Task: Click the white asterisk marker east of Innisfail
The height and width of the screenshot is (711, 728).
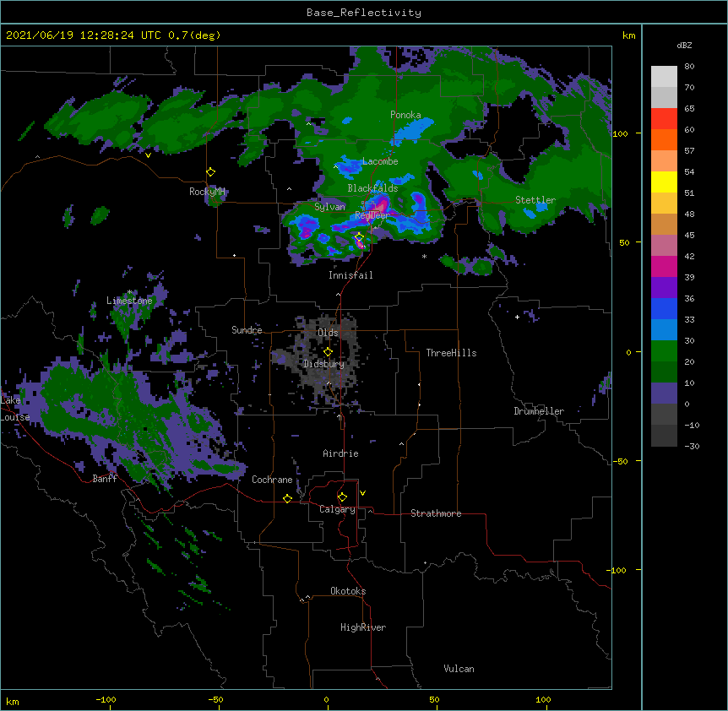Action: [424, 256]
